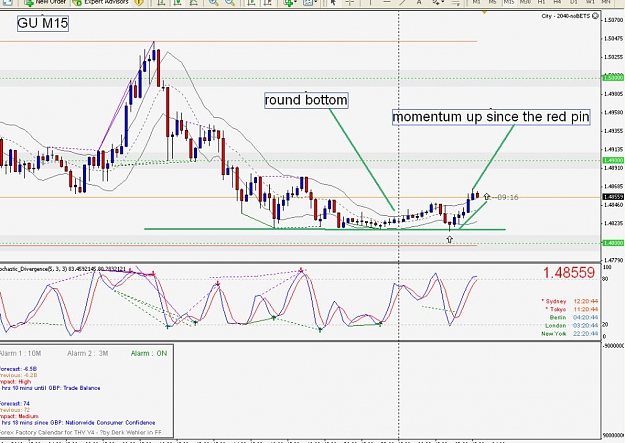Switch to W1 timeframe

[590, 2]
